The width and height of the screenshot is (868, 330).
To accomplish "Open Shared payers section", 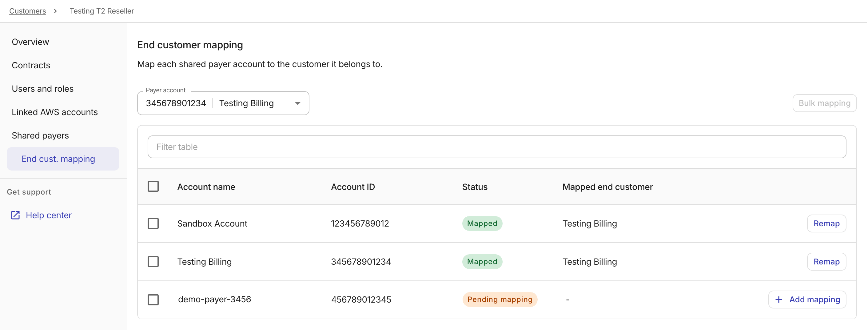I will point(40,135).
